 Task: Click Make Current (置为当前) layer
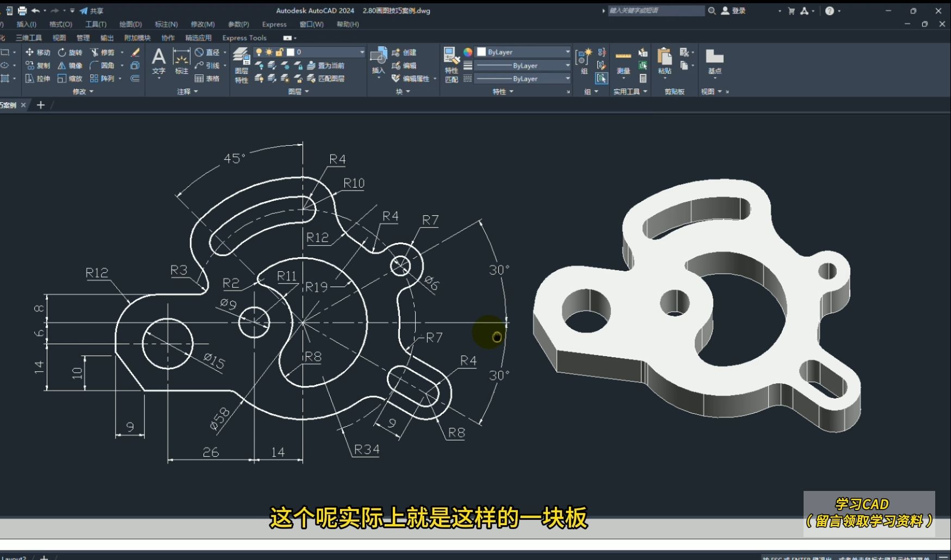tap(326, 65)
